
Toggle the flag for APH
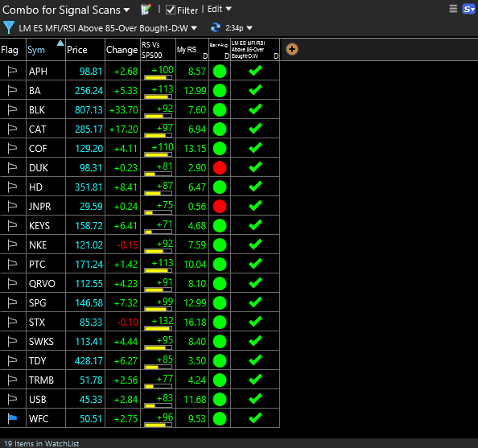(12, 72)
